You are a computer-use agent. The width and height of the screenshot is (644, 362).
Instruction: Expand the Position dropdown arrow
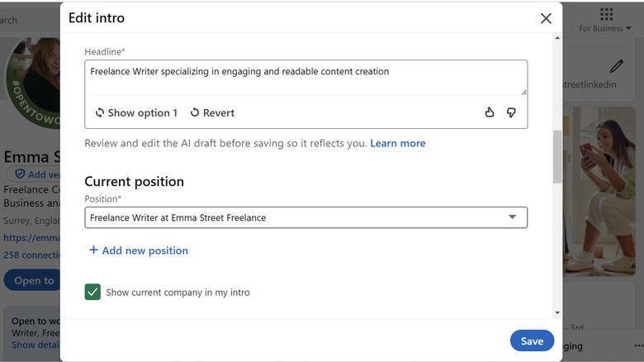pyautogui.click(x=512, y=217)
